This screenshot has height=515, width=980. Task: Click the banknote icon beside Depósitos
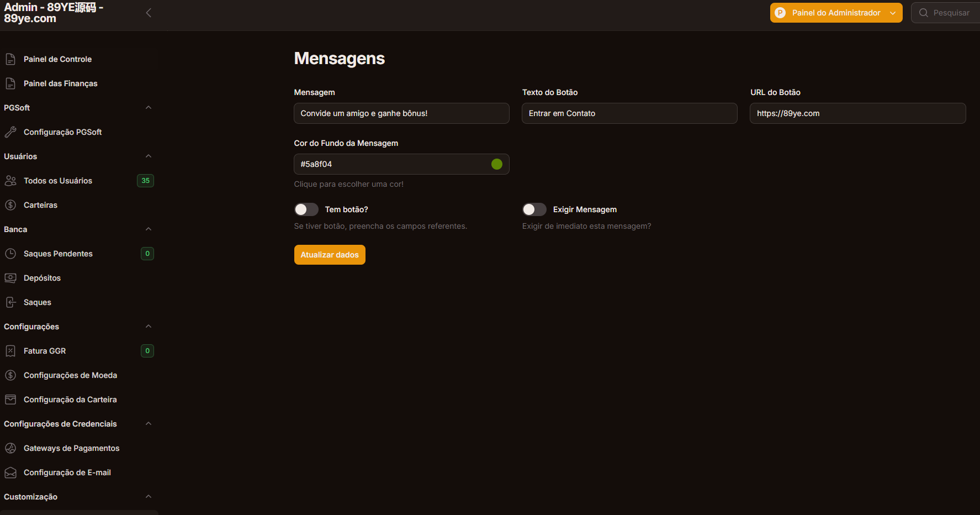tap(10, 278)
